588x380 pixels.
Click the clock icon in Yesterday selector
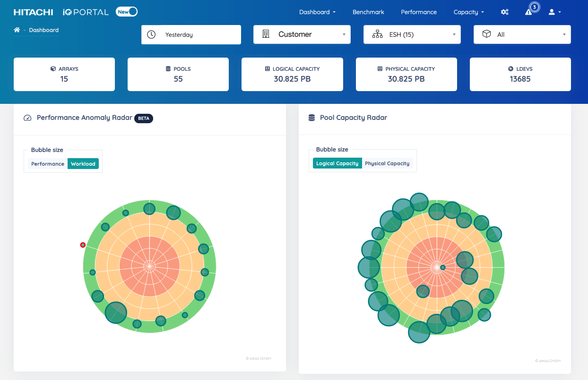click(152, 34)
